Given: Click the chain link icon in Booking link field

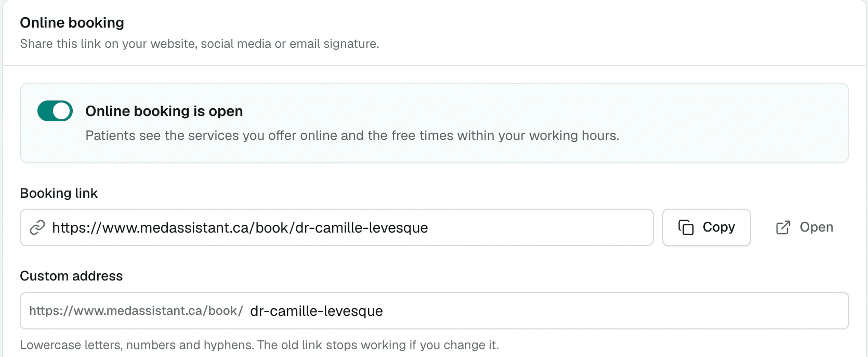Looking at the screenshot, I should pyautogui.click(x=37, y=227).
